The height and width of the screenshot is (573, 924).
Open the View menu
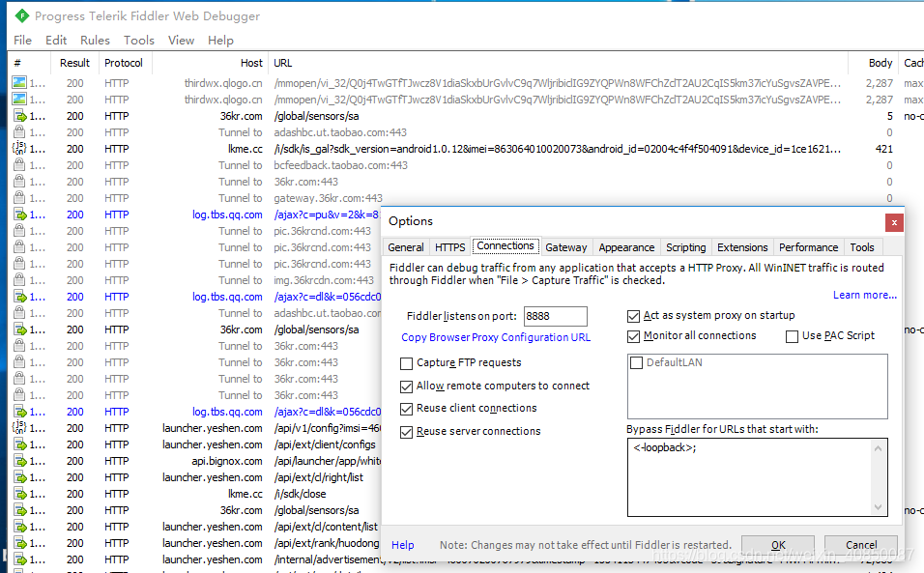[181, 40]
